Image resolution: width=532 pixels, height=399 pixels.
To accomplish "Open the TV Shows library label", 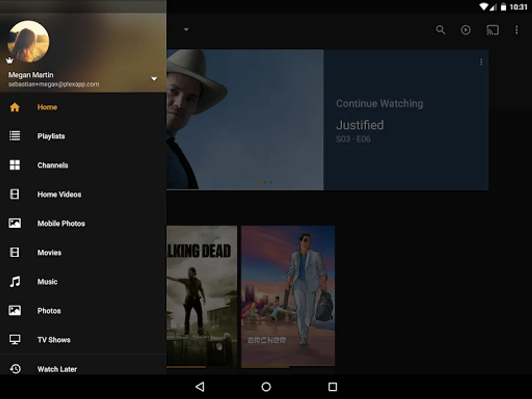I will [x=54, y=340].
